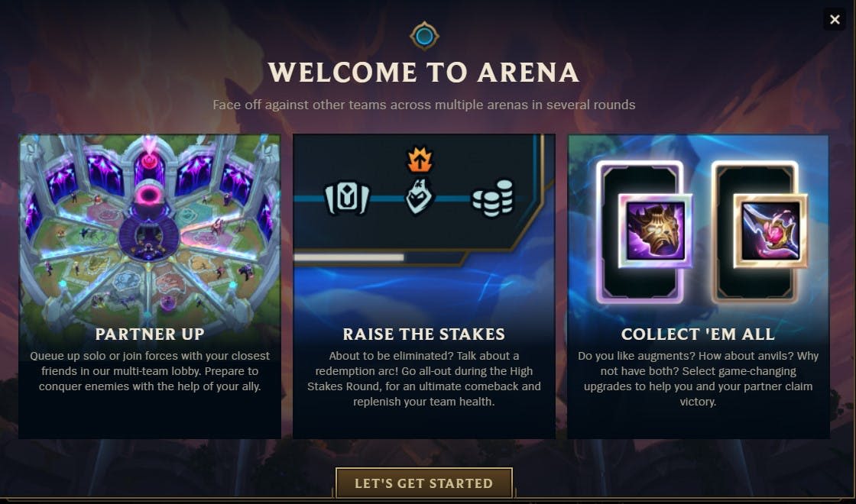The height and width of the screenshot is (504, 856).
Task: Click the Partner Up heading
Action: pyautogui.click(x=150, y=334)
